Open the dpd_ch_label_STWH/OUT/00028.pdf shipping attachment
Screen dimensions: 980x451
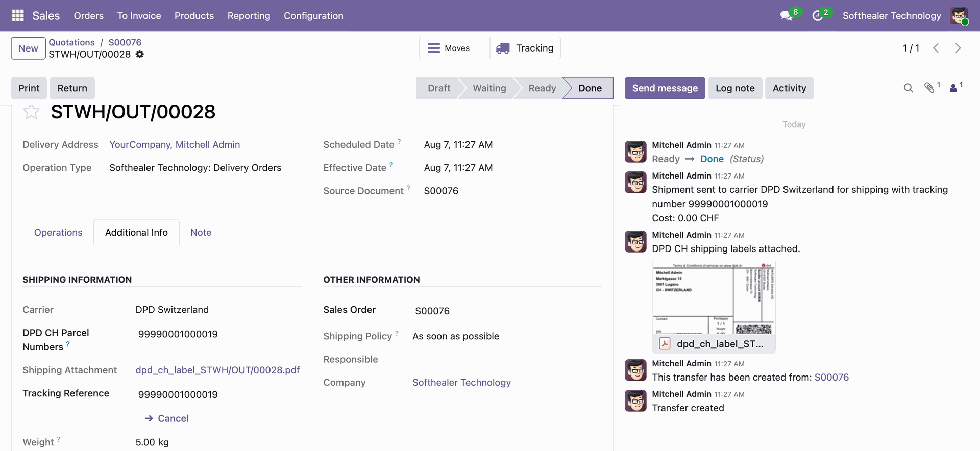(217, 370)
